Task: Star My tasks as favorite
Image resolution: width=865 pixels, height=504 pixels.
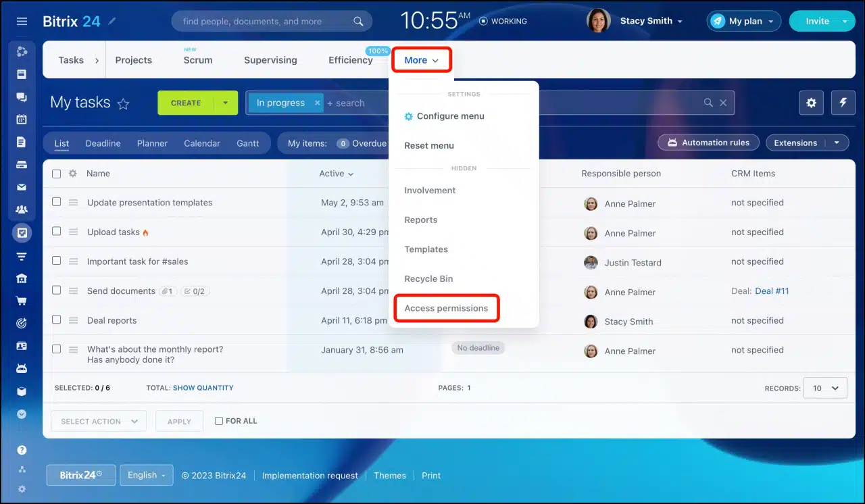Action: click(123, 104)
